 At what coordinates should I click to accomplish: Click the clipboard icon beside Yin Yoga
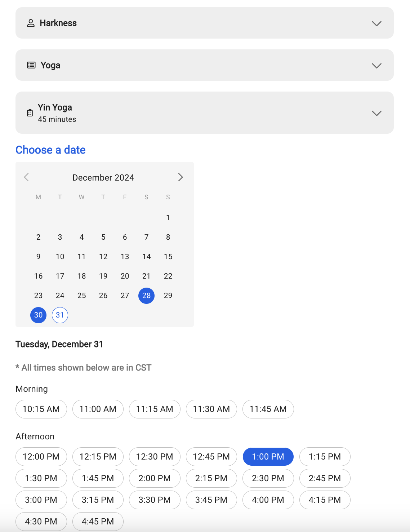30,113
